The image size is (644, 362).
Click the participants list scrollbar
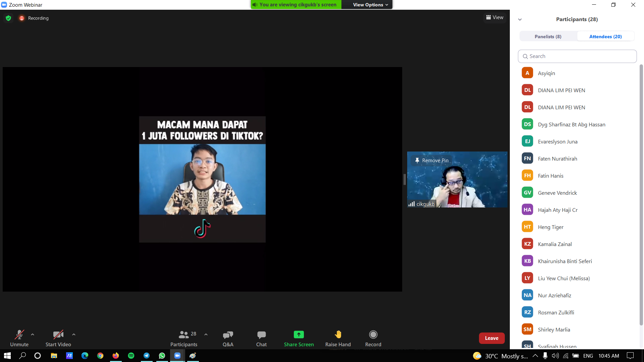(641, 194)
